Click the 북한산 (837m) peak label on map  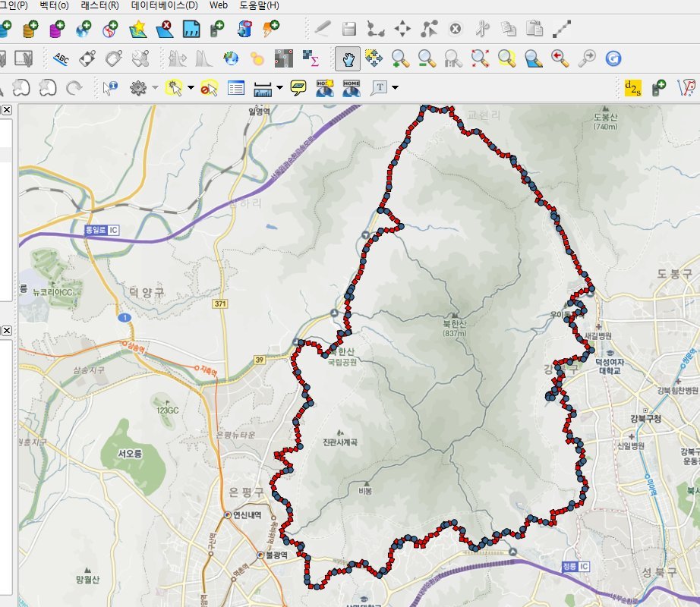[x=455, y=329]
